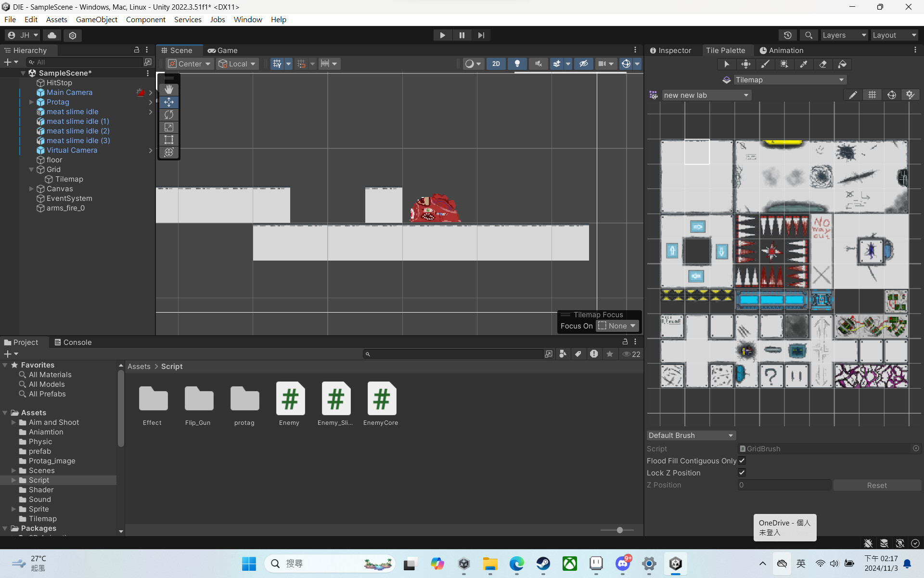Toggle scene lighting in the Scene toolbar

click(x=517, y=64)
